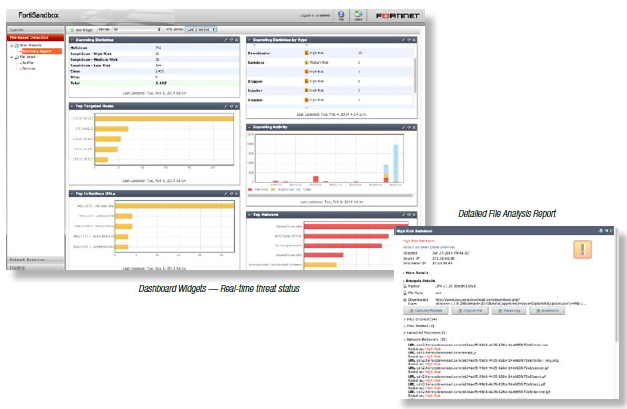The width and height of the screenshot is (627, 409).
Task: Collapse Network Behaviors section in report
Action: tap(425, 339)
